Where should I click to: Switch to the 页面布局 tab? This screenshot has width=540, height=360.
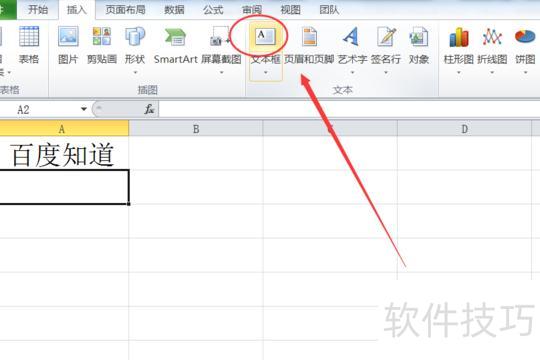[x=125, y=10]
